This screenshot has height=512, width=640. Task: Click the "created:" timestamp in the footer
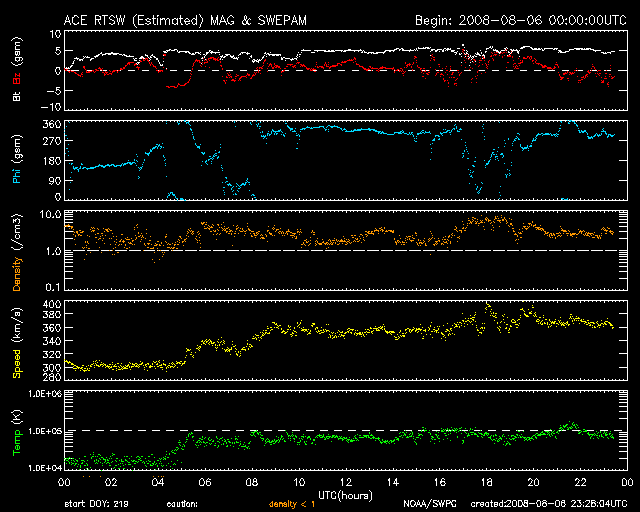tap(549, 504)
